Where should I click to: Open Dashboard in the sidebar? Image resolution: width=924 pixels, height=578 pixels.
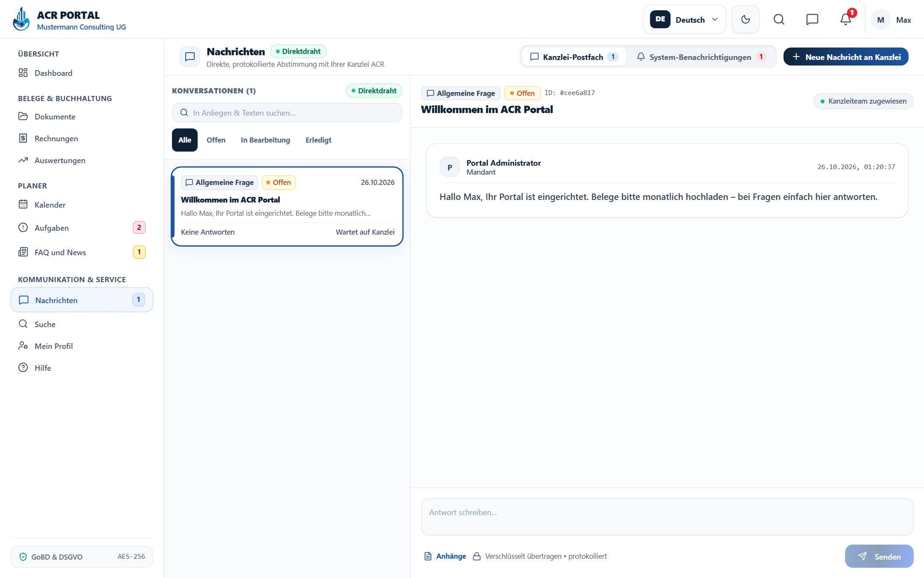click(82, 73)
